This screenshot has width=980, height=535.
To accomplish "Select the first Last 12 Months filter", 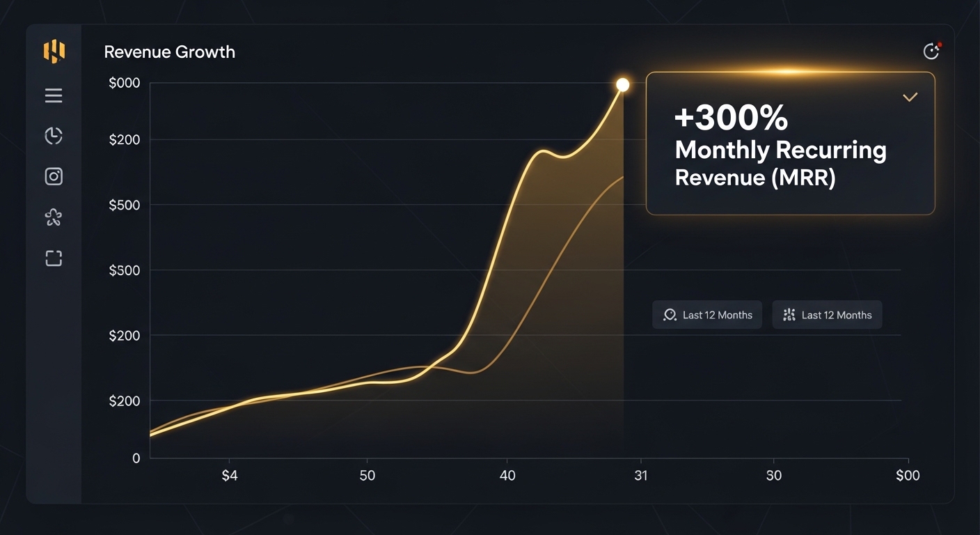I will (x=707, y=315).
